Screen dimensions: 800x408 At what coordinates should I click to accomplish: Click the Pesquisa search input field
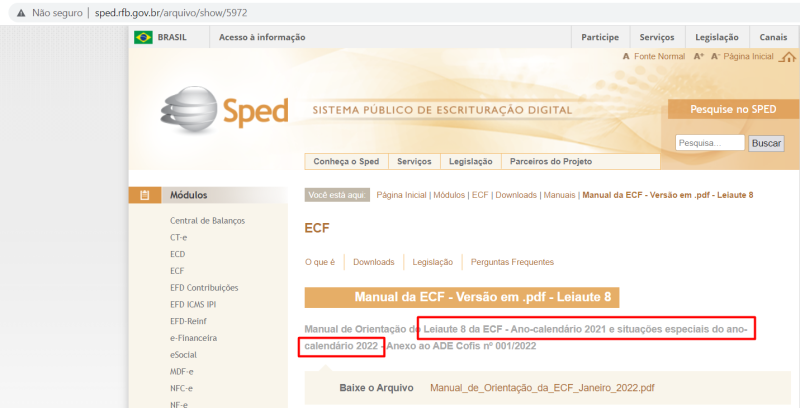pyautogui.click(x=710, y=143)
